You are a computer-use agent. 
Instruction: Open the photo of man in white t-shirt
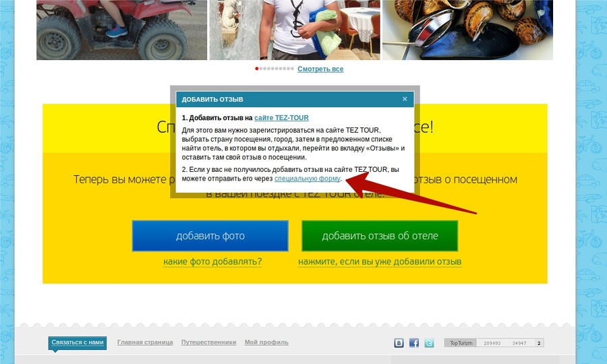tap(295, 30)
